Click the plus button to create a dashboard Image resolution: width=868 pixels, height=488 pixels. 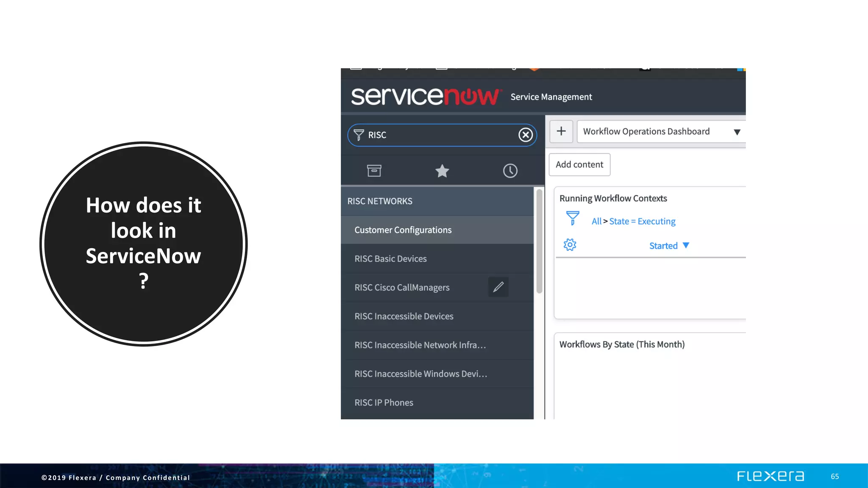pyautogui.click(x=561, y=131)
